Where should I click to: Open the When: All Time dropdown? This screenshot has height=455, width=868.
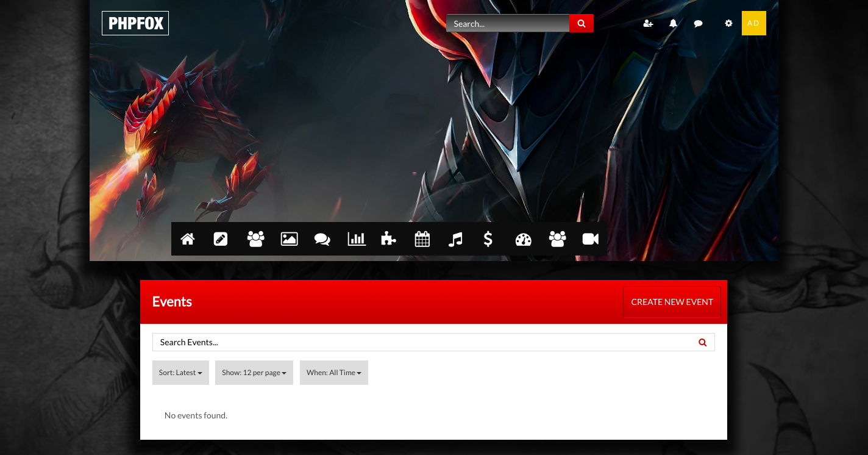[x=334, y=373]
